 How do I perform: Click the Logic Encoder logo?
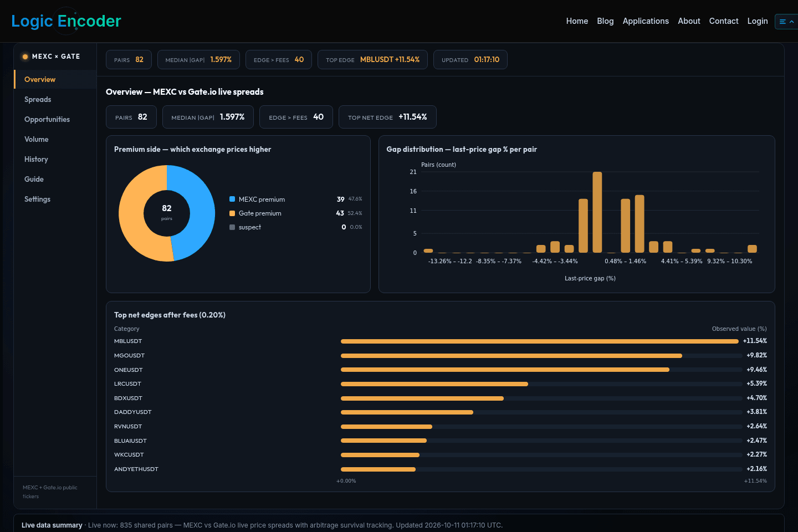66,21
